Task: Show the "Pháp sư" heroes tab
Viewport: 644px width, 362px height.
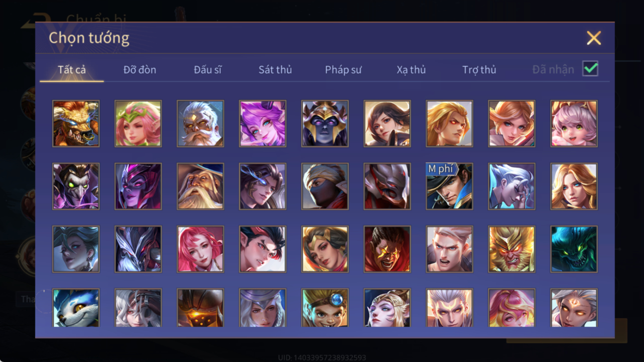Action: [x=343, y=70]
